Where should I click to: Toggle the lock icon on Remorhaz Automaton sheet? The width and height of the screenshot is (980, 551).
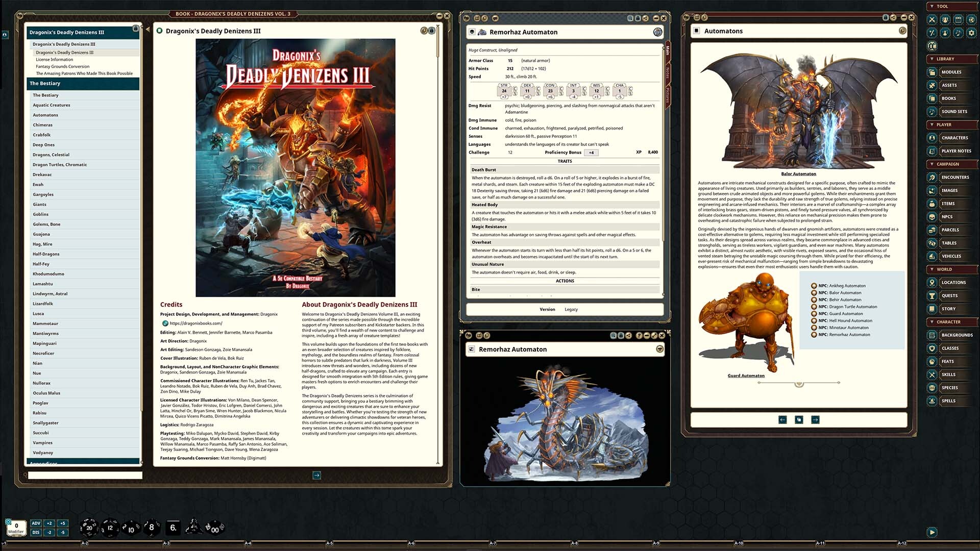[x=638, y=18]
